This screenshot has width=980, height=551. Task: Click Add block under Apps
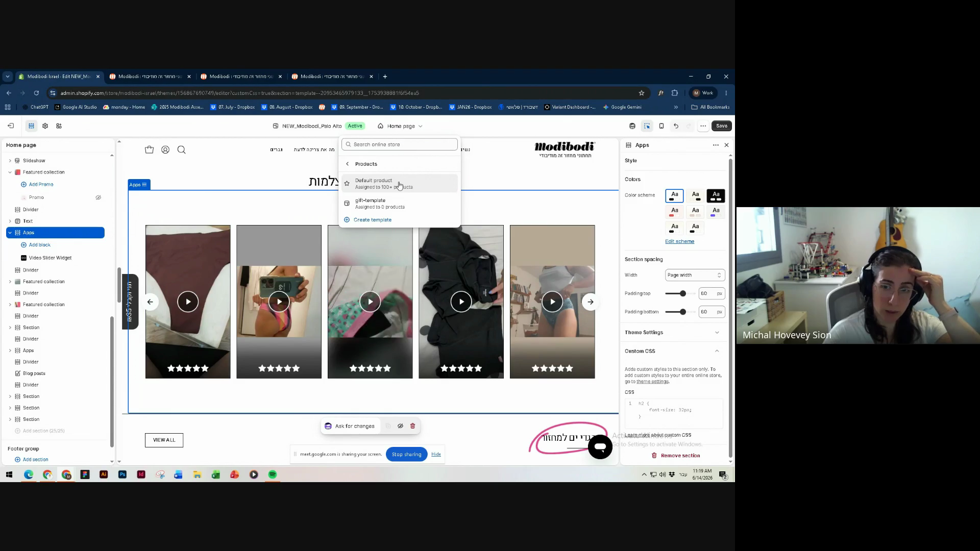39,245
